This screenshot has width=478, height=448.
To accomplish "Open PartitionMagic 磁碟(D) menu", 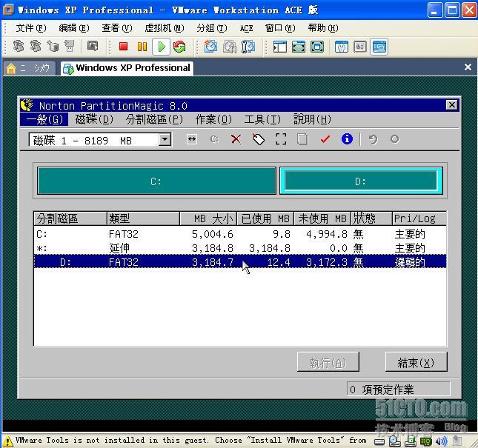I will 94,119.
